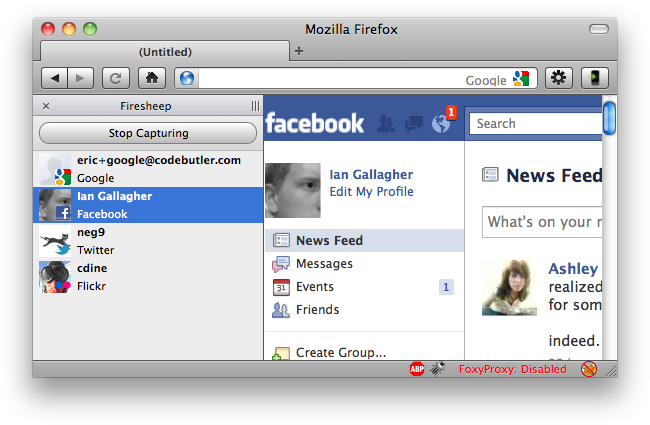Image resolution: width=650 pixels, height=425 pixels.
Task: Go to the Firefox home page
Action: point(151,78)
